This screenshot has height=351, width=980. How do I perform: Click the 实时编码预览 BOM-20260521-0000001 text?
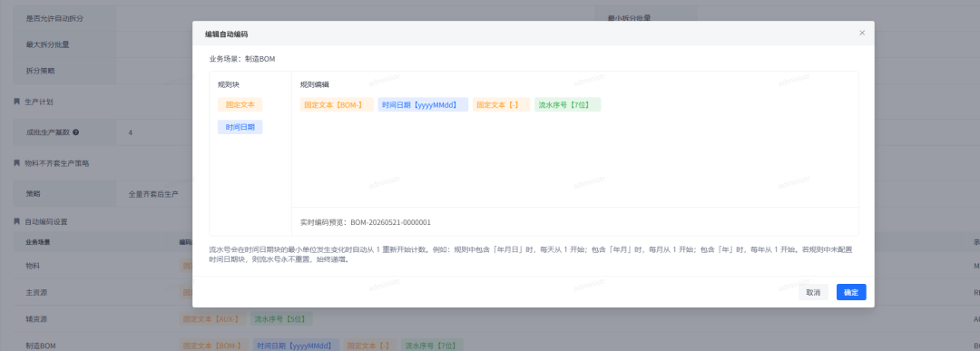[x=366, y=222]
